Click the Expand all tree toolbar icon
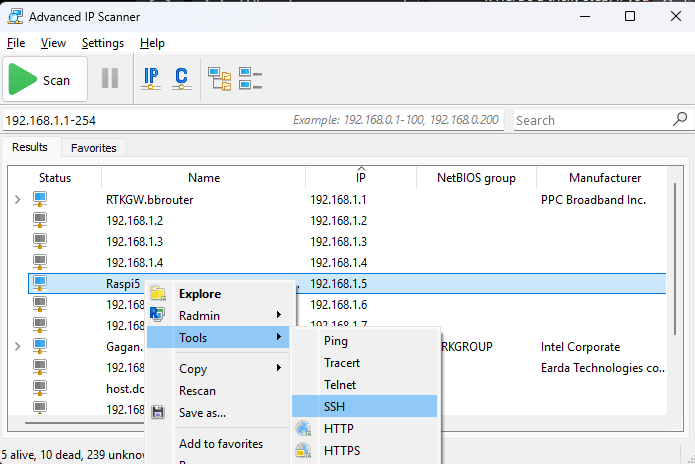Screen dimensions: 695x464 [x=220, y=78]
